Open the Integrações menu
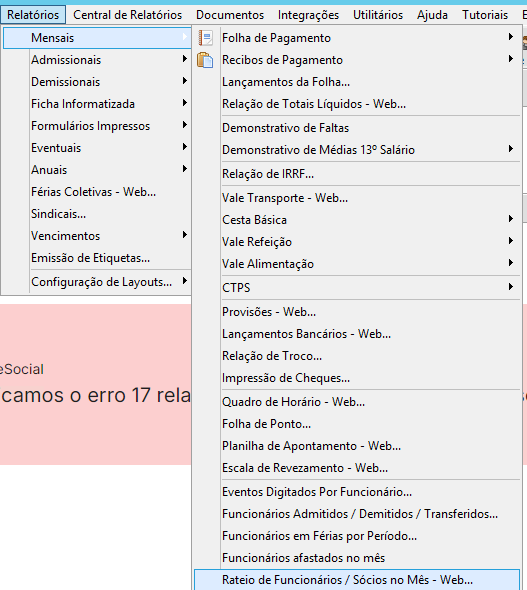The image size is (527, 590). point(308,15)
